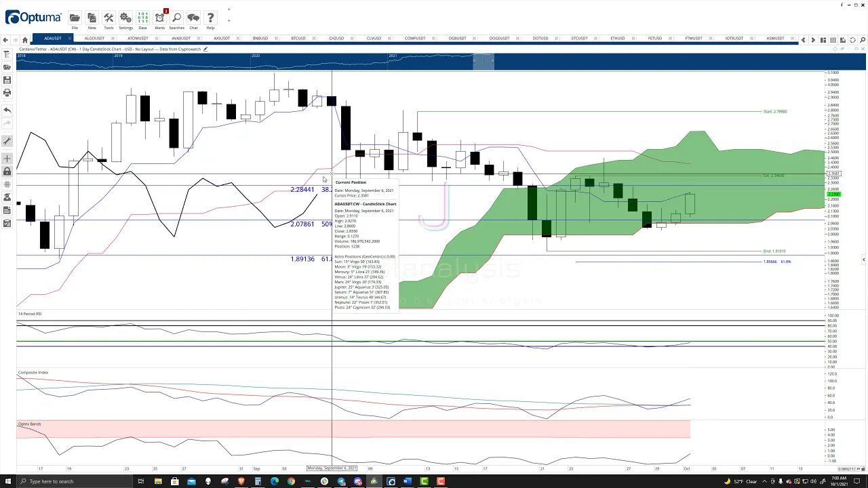Image resolution: width=868 pixels, height=488 pixels.
Task: Click the grid view icon in tab bar
Action: (x=833, y=40)
